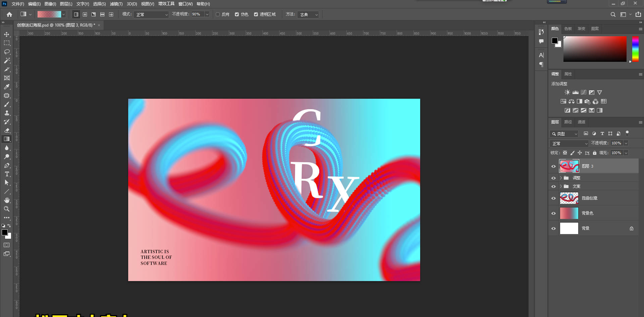Switch to the 通道 tab

[581, 122]
